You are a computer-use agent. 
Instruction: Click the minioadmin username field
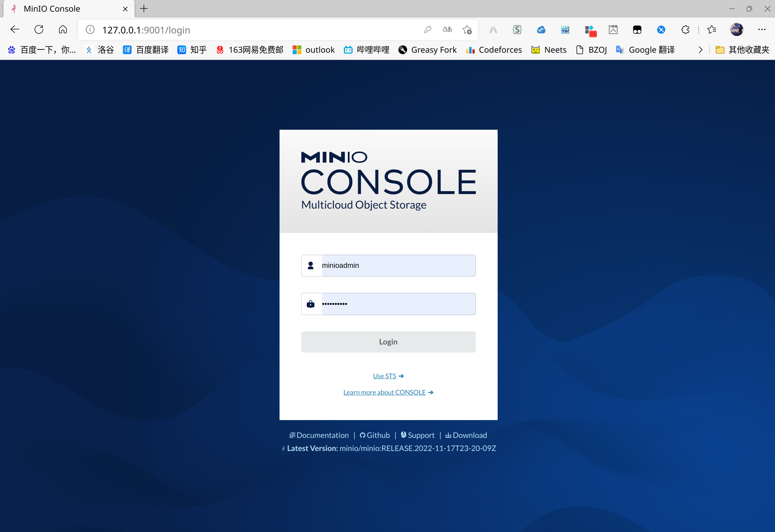tap(398, 266)
